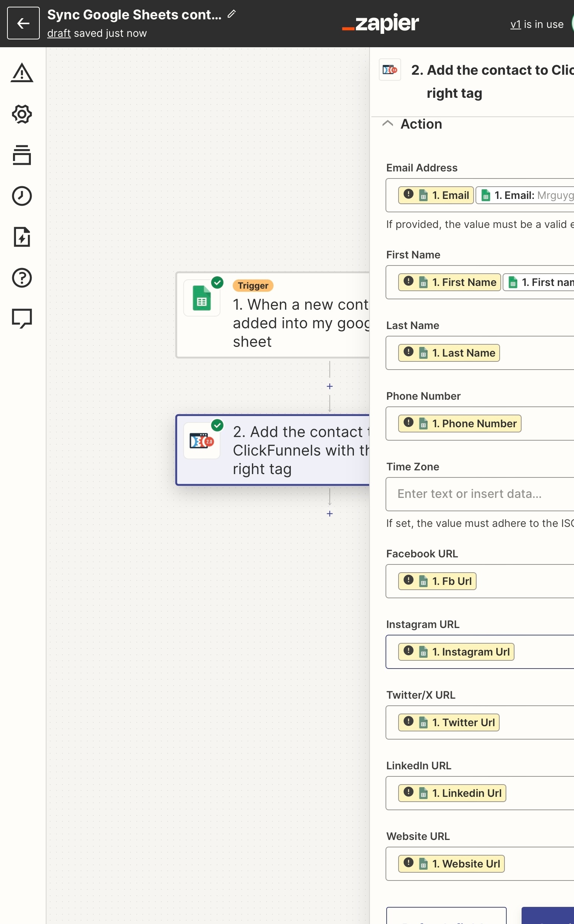Open the comments speech bubble icon

coord(22,319)
